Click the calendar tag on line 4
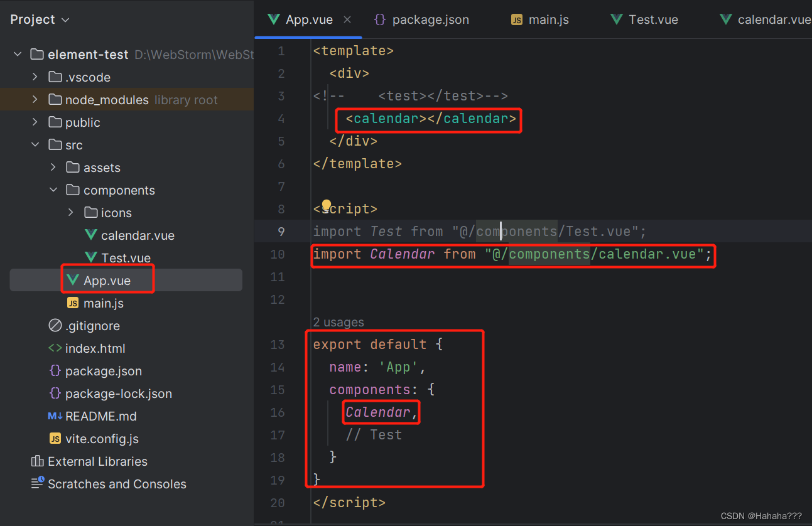 [x=431, y=119]
